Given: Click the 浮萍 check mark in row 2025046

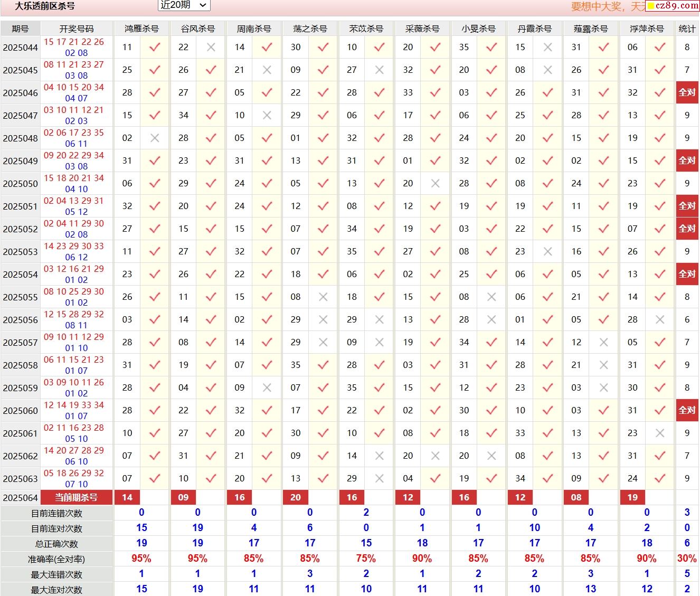Looking at the screenshot, I should [x=660, y=92].
